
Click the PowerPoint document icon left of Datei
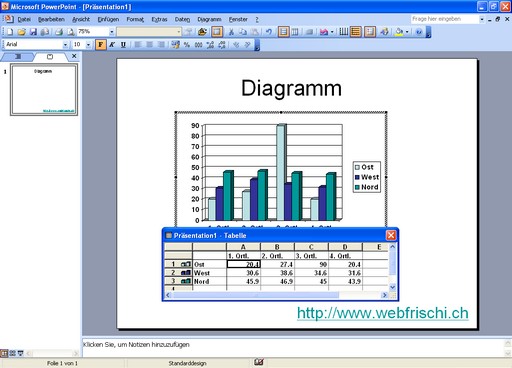8,19
